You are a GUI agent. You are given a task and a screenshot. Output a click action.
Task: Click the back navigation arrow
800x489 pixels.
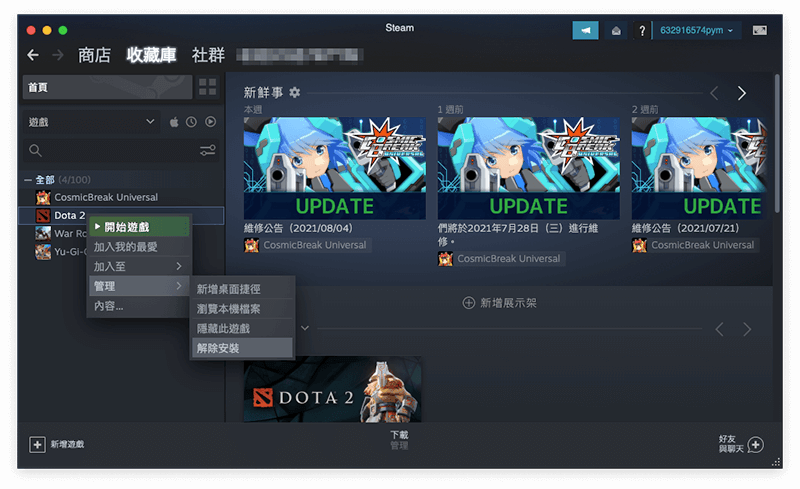click(x=33, y=55)
